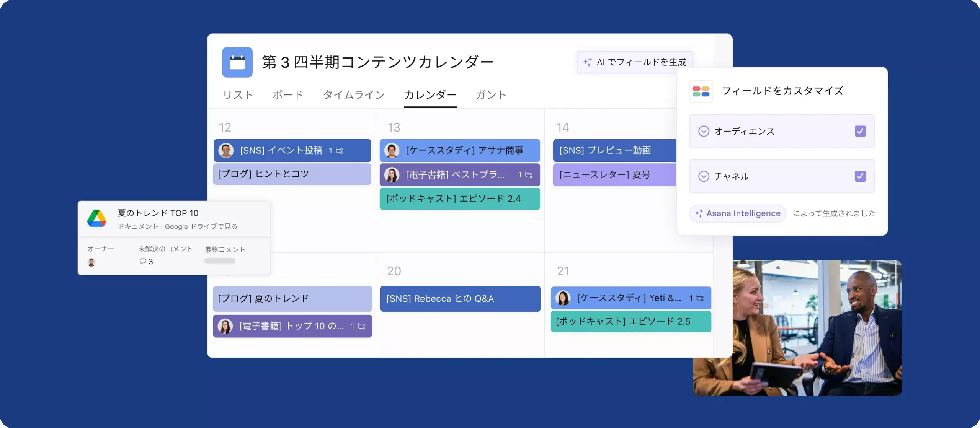Viewport: 980px width, 428px height.
Task: Click subtask icon on SNS イベント投稿 task
Action: (x=339, y=151)
